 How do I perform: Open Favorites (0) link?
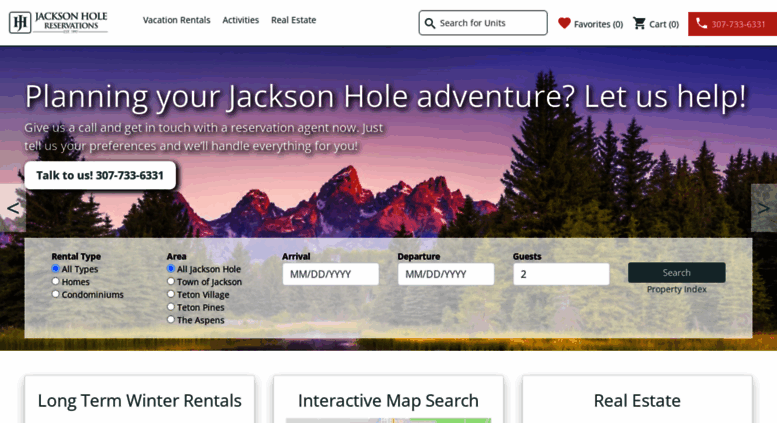(591, 24)
